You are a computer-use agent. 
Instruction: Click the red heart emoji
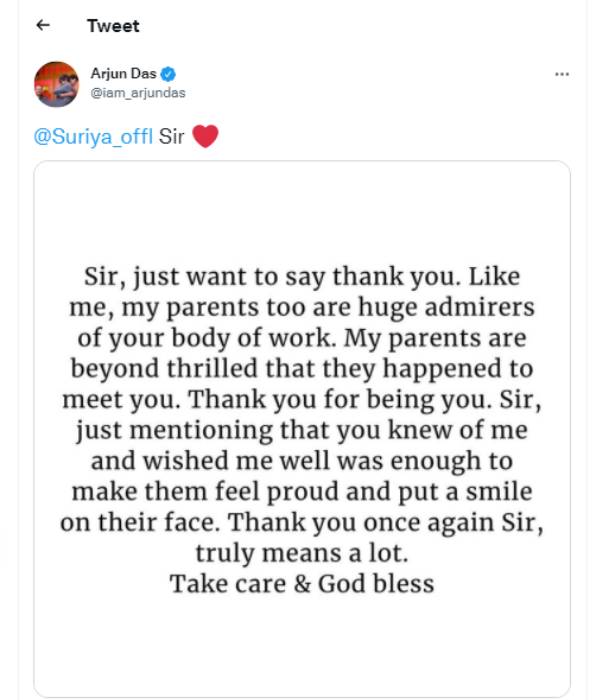point(204,136)
